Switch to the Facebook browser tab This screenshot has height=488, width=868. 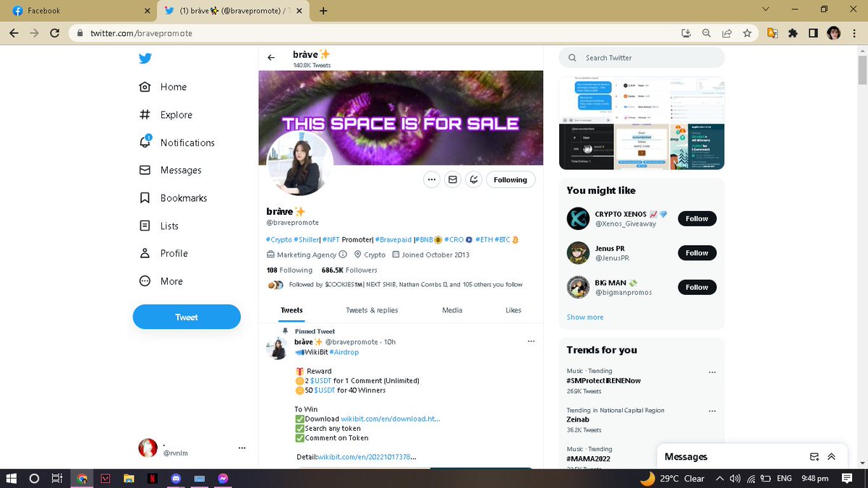pos(80,11)
